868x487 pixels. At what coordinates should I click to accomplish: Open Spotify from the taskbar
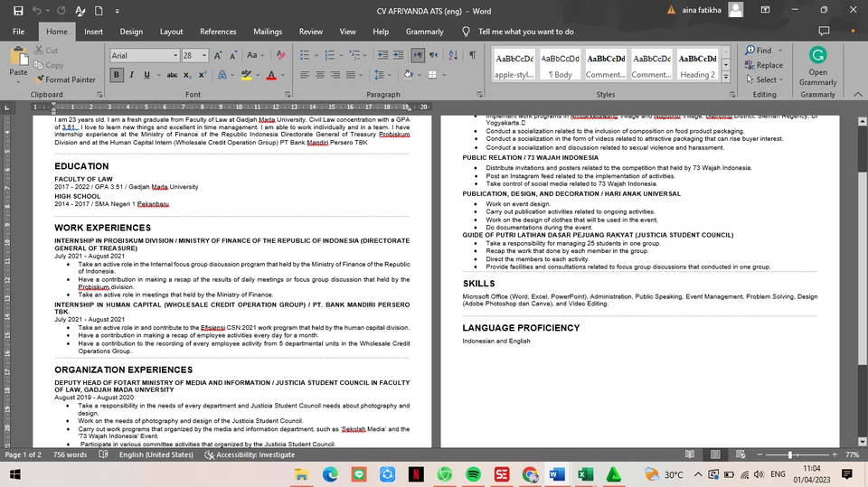tap(473, 474)
